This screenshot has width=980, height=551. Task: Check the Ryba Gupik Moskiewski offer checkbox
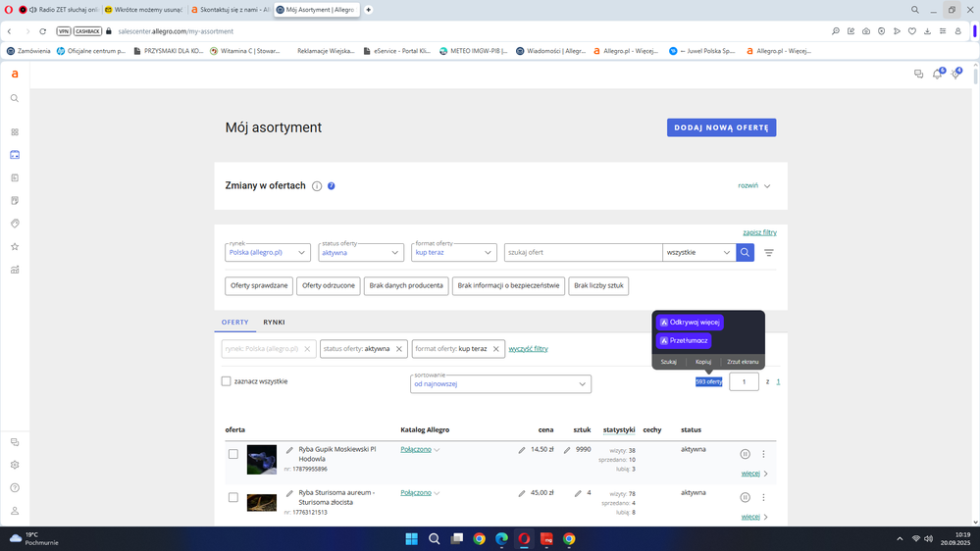[x=233, y=454]
